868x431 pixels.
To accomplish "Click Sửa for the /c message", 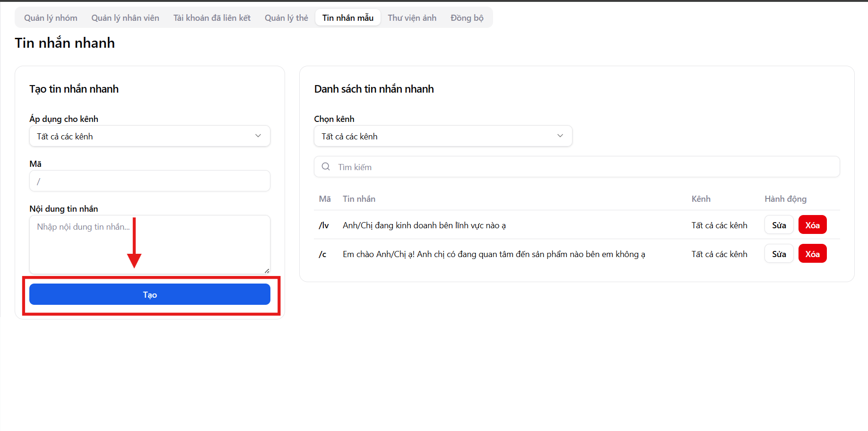I will tap(779, 254).
